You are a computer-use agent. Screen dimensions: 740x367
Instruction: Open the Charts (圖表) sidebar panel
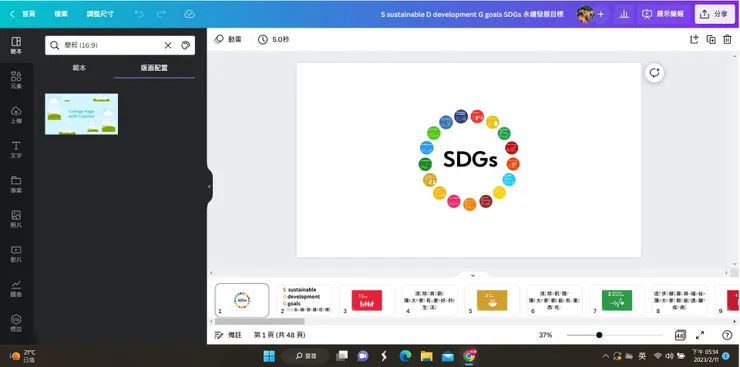(x=16, y=289)
